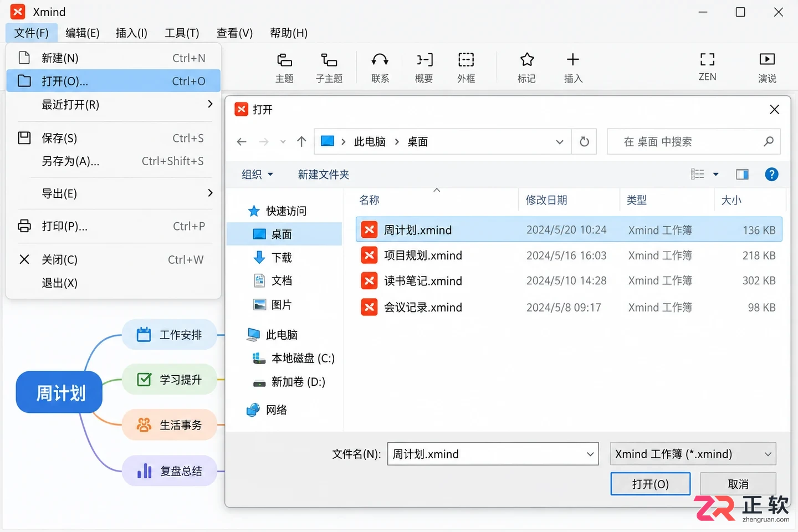Click the 打开(O) button in the dialog
The height and width of the screenshot is (532, 798).
click(651, 484)
